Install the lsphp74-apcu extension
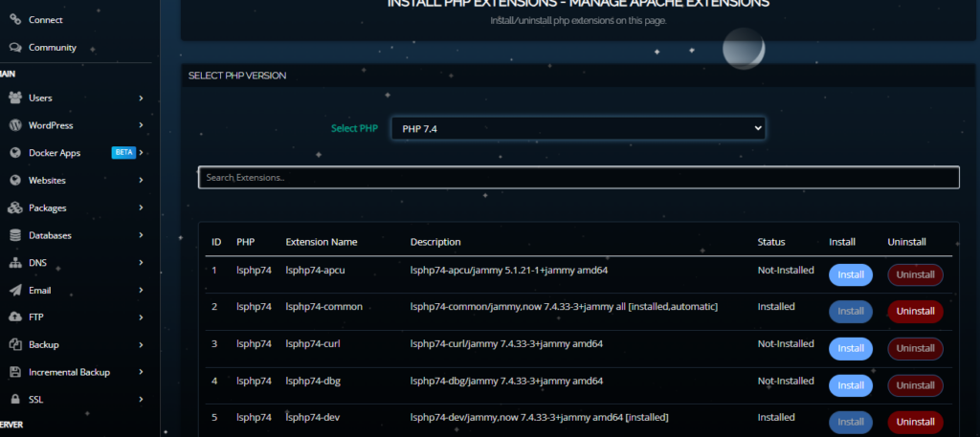 click(851, 274)
